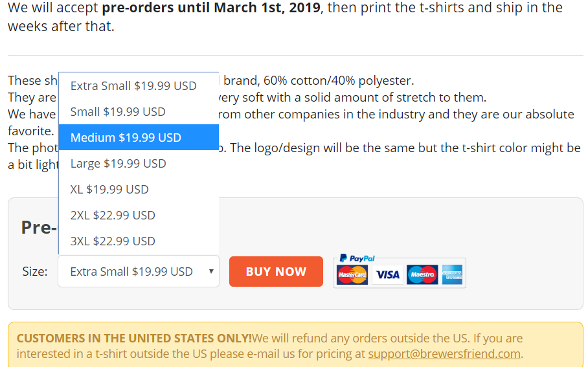Choose the XL $19.99 USD option

pyautogui.click(x=109, y=189)
